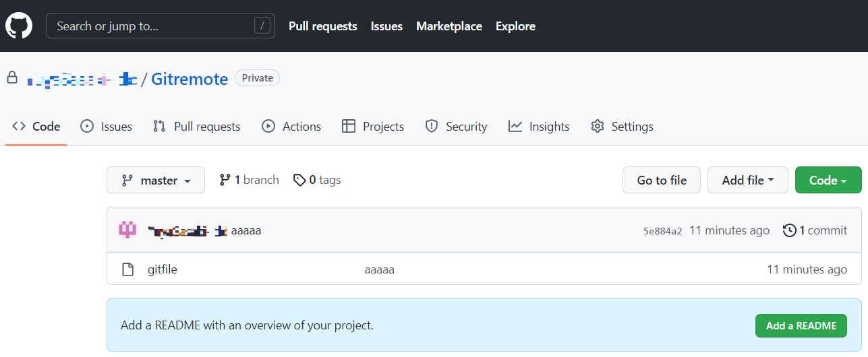Switch to the Projects tab
This screenshot has width=868, height=357.
(373, 126)
